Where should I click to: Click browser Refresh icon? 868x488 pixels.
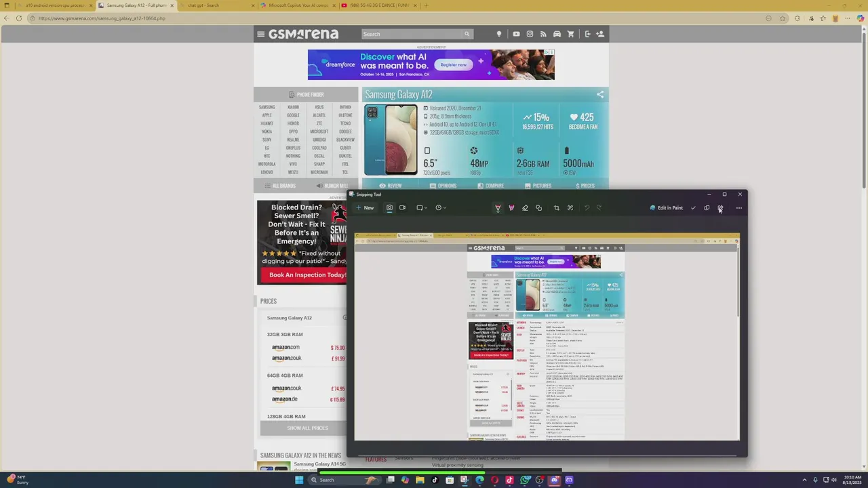pos(19,18)
